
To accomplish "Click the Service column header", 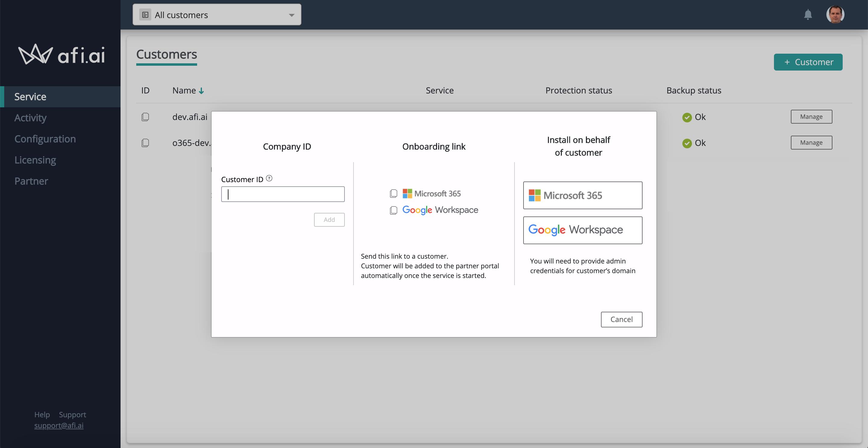I will pyautogui.click(x=439, y=90).
